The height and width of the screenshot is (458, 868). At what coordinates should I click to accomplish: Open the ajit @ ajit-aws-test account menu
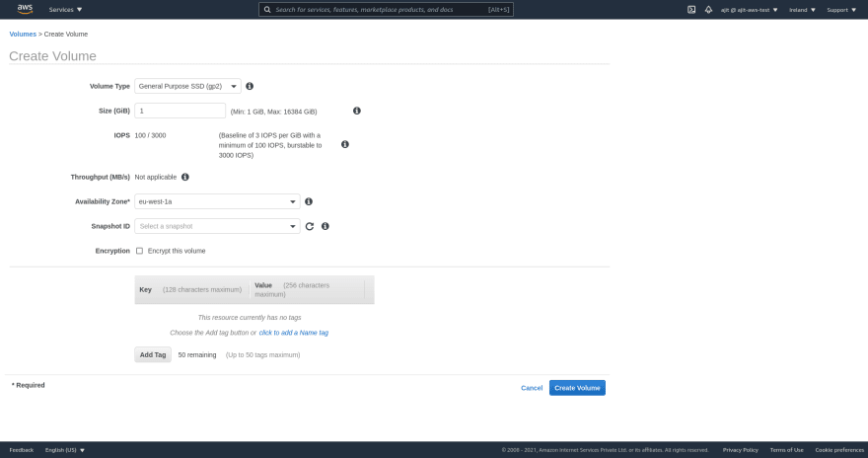(x=749, y=10)
